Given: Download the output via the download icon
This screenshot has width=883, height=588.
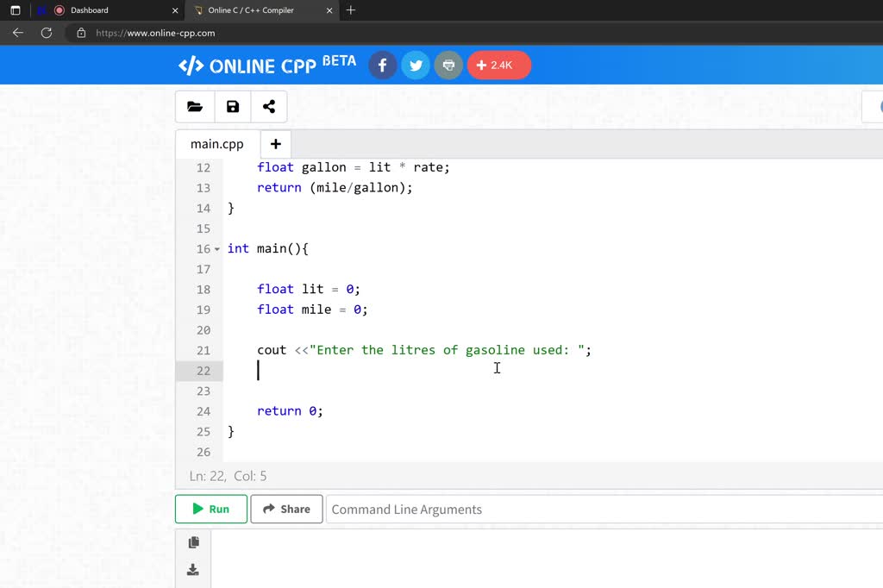Looking at the screenshot, I should point(193,569).
